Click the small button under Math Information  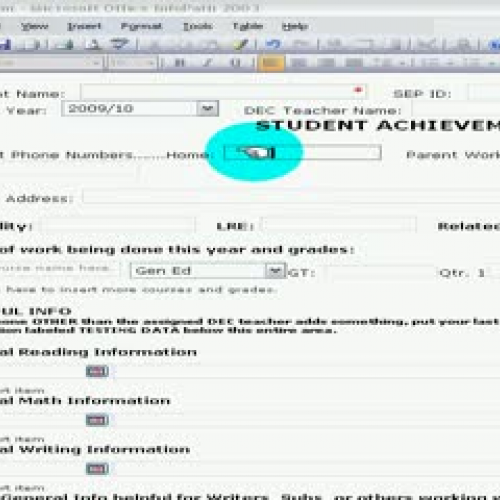click(x=97, y=420)
